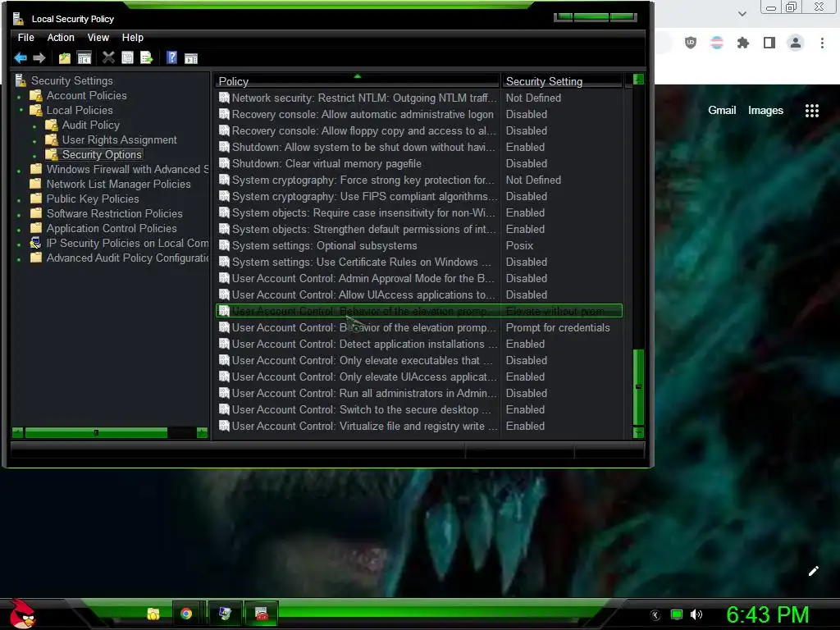This screenshot has width=840, height=630.
Task: Click the Back arrow in the toolbar
Action: click(21, 58)
